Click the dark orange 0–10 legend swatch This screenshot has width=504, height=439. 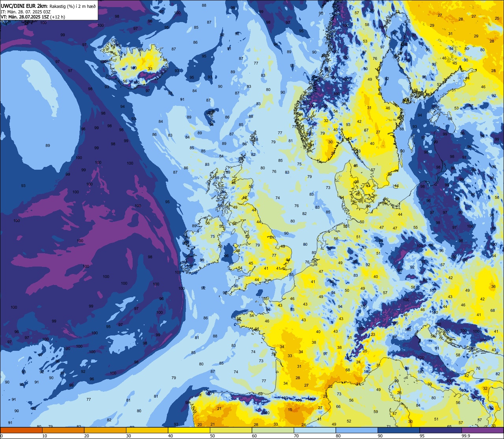[x=21, y=430]
